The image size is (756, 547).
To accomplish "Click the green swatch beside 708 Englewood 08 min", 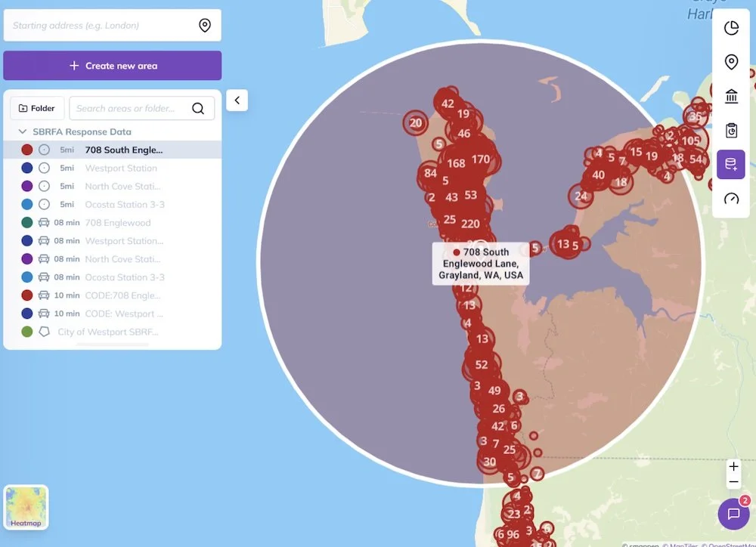I will [x=27, y=223].
